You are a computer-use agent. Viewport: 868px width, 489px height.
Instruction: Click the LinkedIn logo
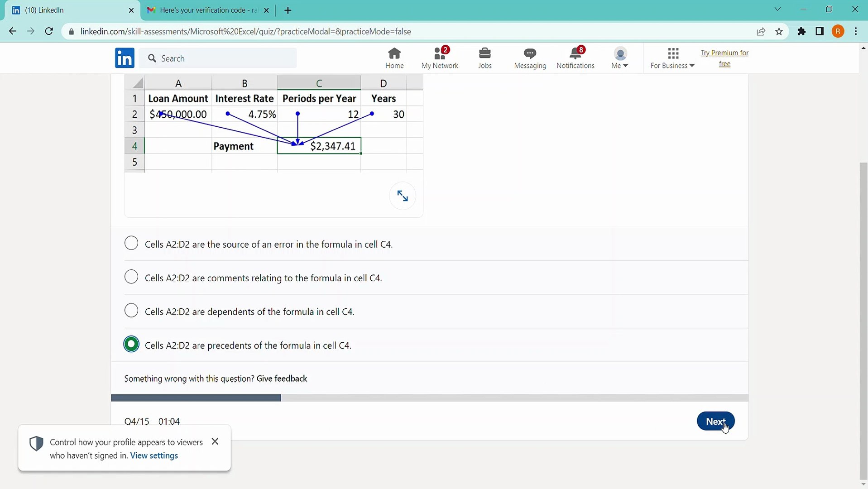(x=125, y=58)
